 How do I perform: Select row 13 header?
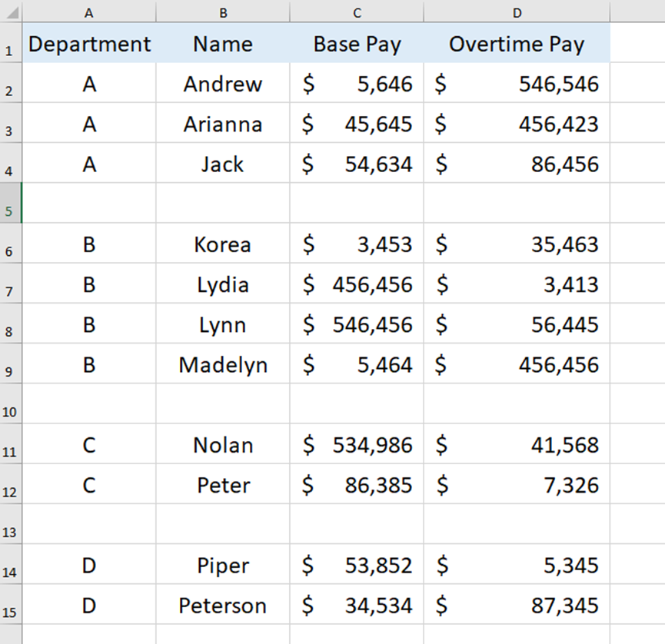(11, 524)
